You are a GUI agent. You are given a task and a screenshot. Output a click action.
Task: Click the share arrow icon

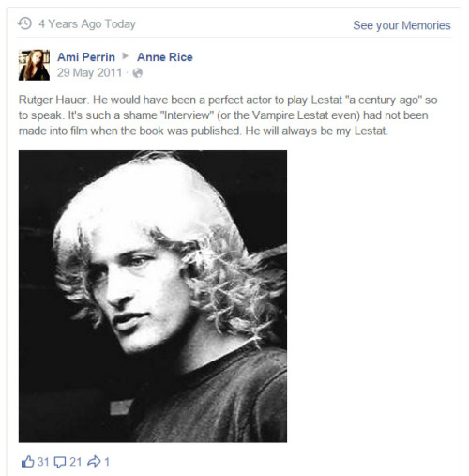click(94, 461)
